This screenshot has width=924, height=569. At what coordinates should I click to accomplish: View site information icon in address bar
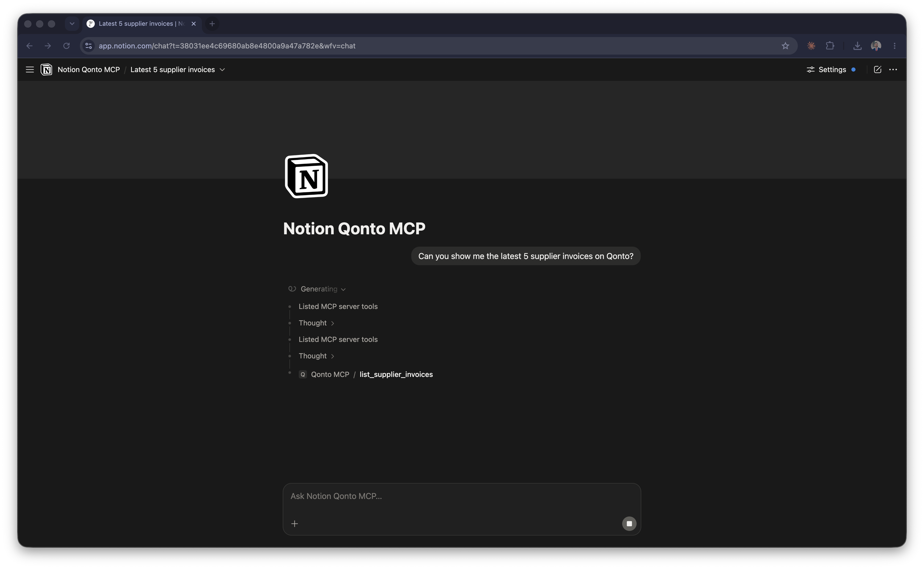tap(89, 46)
